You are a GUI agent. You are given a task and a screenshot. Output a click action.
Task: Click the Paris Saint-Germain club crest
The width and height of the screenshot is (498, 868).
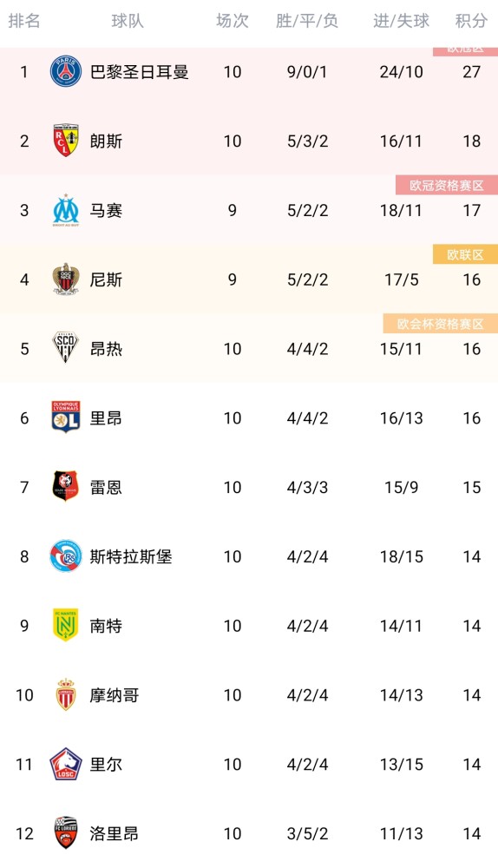click(x=66, y=71)
